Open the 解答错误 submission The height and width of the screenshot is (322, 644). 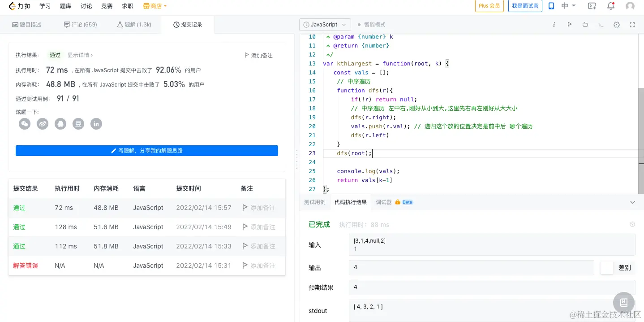[x=26, y=265]
